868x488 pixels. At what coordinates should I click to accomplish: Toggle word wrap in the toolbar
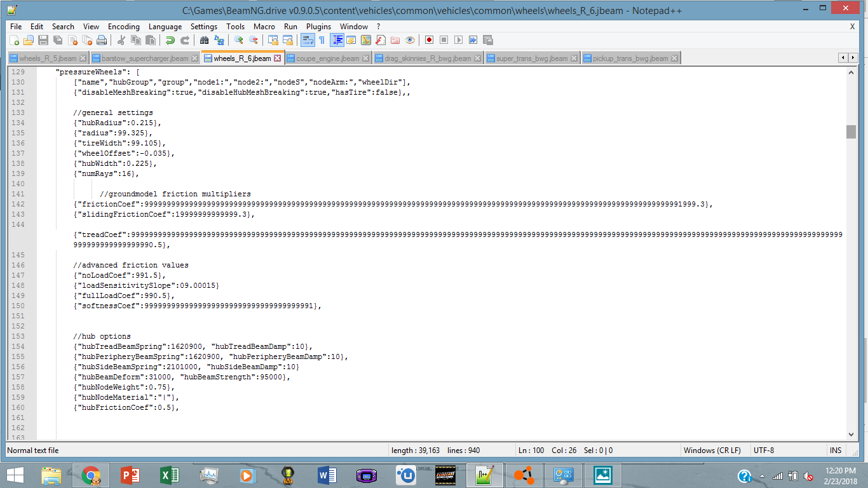pos(308,40)
